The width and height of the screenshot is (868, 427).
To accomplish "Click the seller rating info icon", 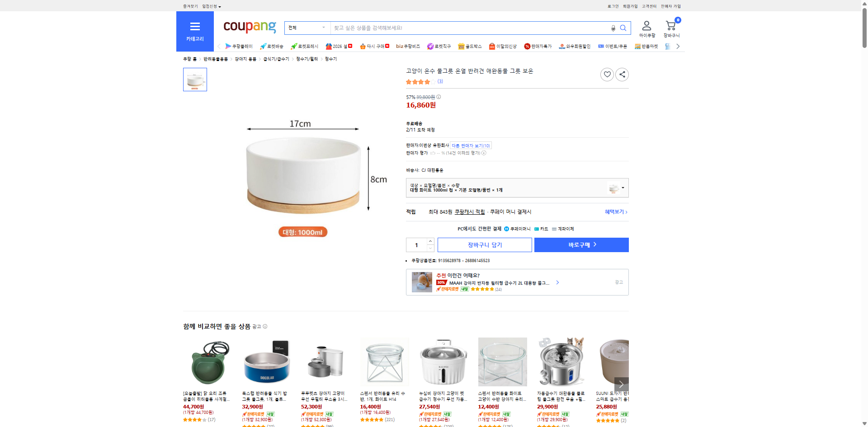I will click(x=484, y=153).
